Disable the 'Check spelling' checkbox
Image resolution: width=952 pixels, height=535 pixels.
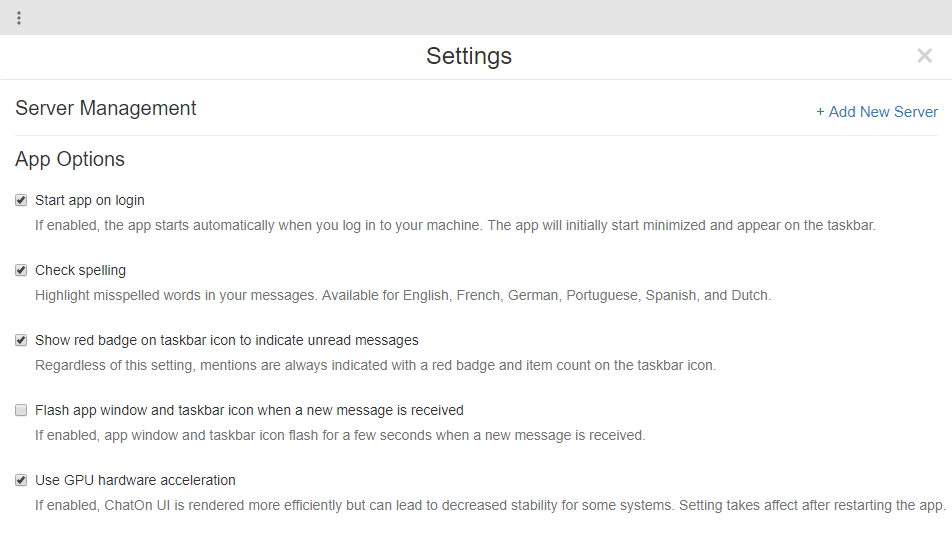[x=21, y=270]
